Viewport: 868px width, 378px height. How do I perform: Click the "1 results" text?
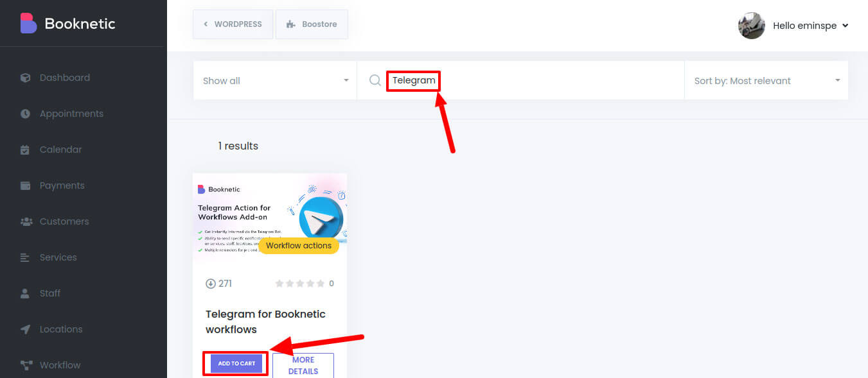tap(238, 146)
